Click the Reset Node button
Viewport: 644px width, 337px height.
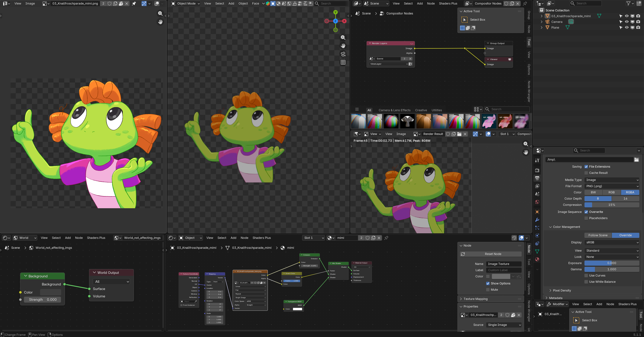tap(491, 254)
